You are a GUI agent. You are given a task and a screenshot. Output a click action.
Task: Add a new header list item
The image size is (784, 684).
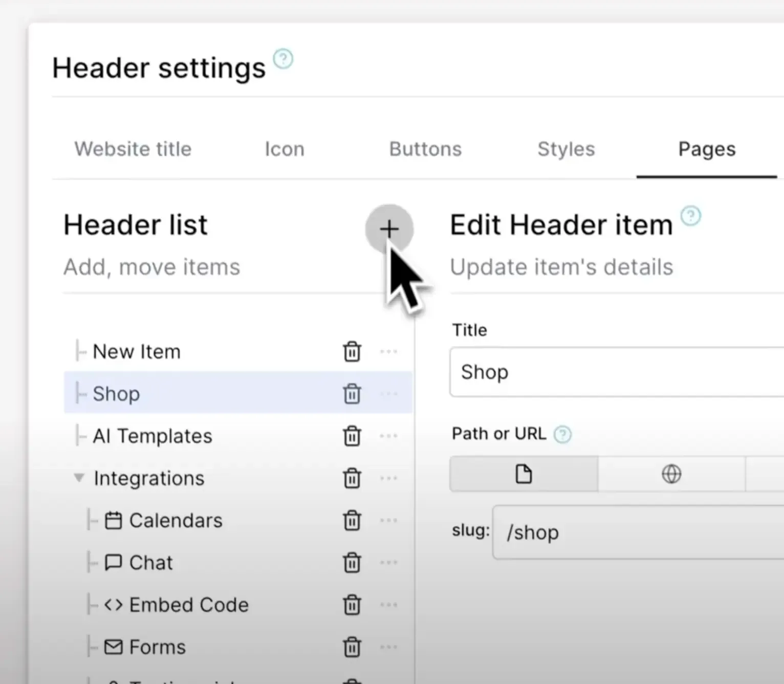click(x=389, y=229)
